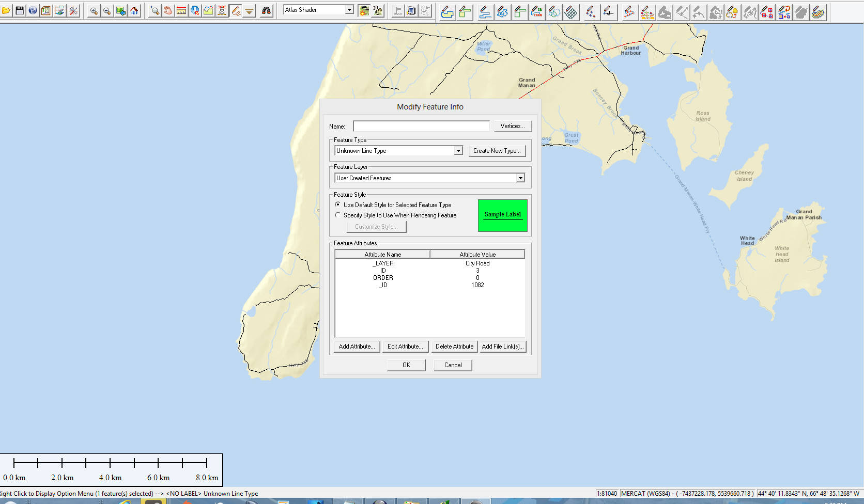This screenshot has height=504, width=864.
Task: Click the Feature Info tool icon
Action: coord(195,11)
